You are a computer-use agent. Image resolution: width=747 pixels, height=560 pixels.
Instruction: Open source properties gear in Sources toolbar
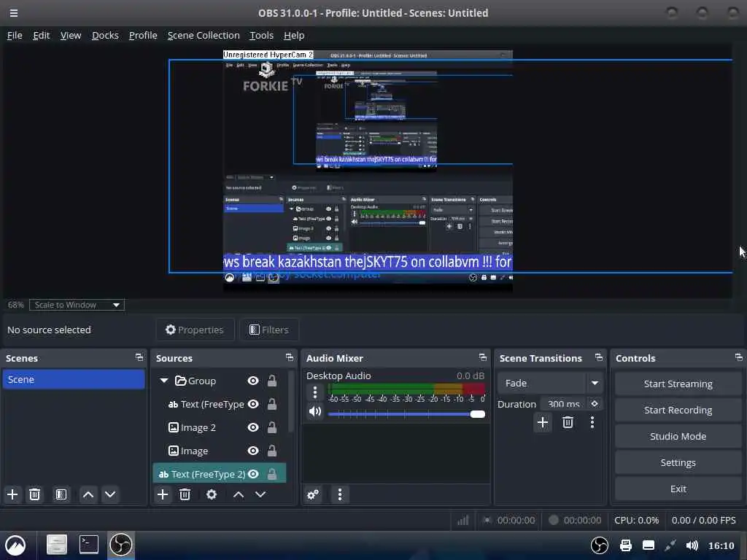click(x=212, y=494)
